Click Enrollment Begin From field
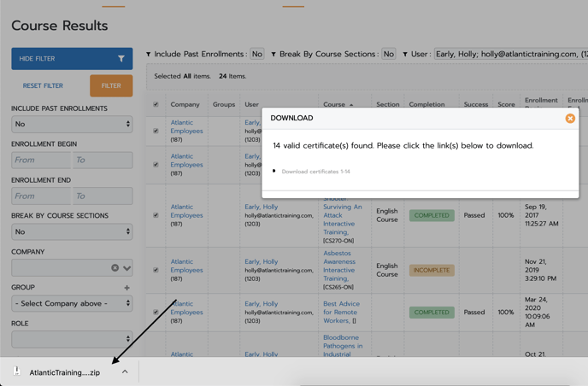 pyautogui.click(x=41, y=160)
